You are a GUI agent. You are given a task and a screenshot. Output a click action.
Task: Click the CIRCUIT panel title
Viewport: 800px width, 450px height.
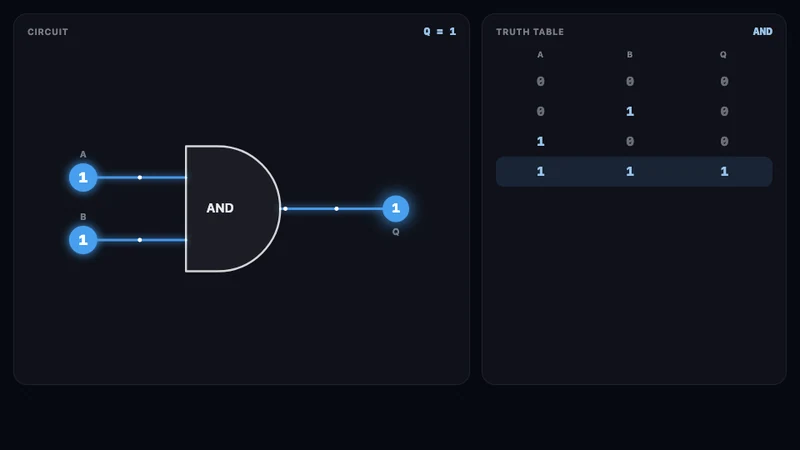click(x=47, y=32)
